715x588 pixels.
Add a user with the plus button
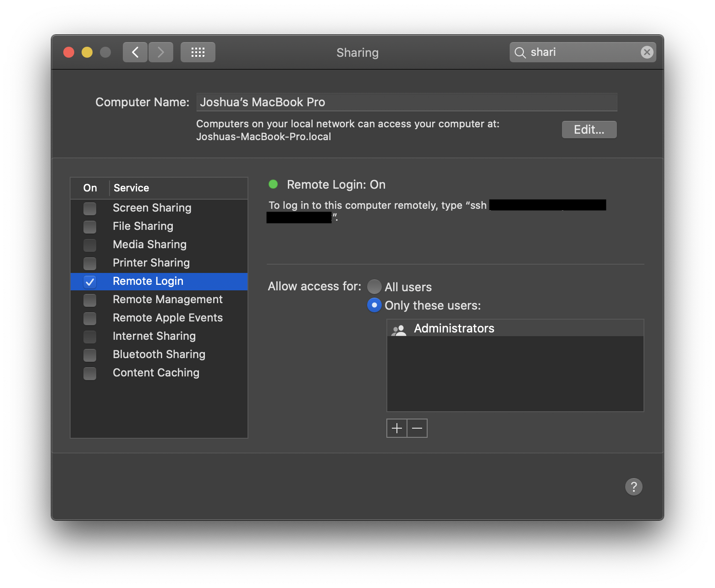pyautogui.click(x=397, y=428)
